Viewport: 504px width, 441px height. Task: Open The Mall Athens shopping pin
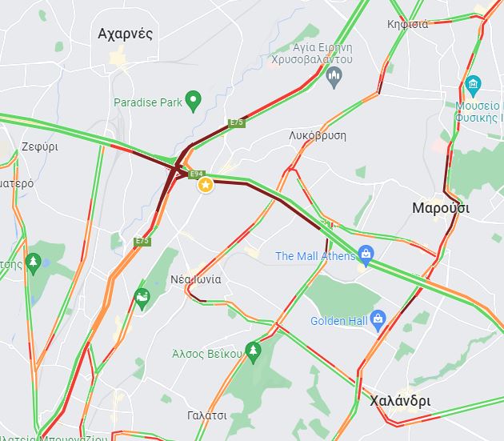click(366, 255)
